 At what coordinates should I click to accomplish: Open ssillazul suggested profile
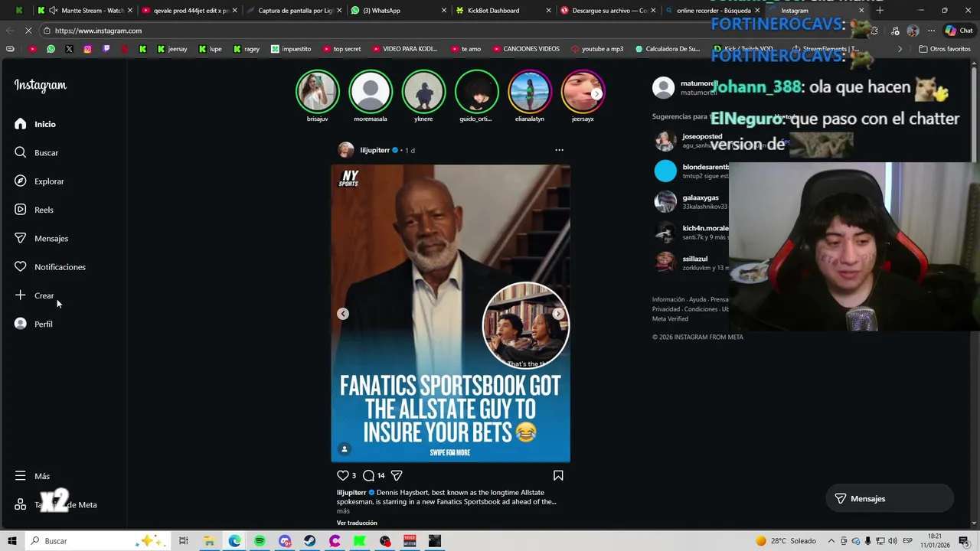pos(695,259)
